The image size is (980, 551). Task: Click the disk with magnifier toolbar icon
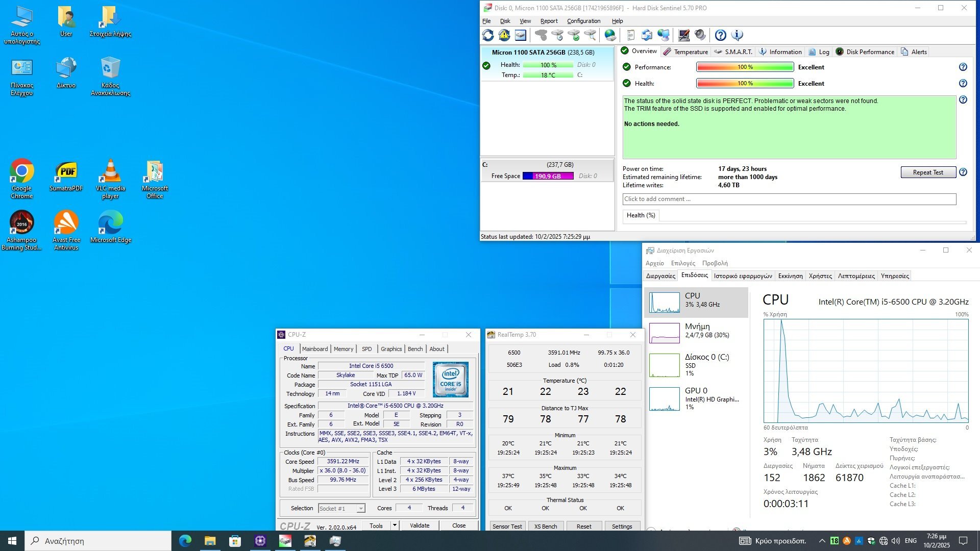tap(590, 35)
